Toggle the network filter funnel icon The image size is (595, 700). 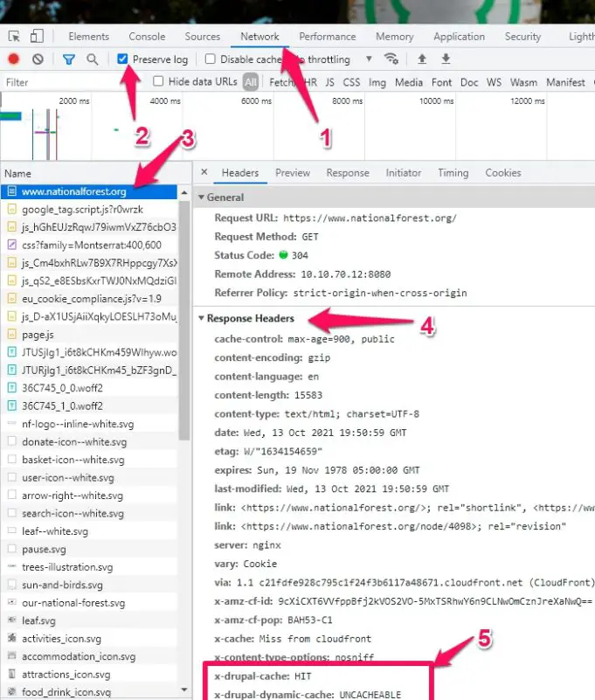click(69, 59)
